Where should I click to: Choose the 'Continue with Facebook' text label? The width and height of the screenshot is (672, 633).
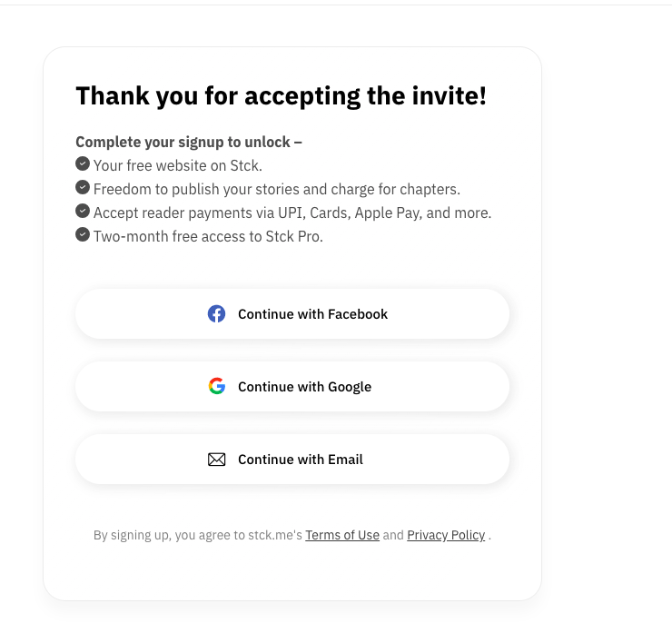click(x=313, y=314)
